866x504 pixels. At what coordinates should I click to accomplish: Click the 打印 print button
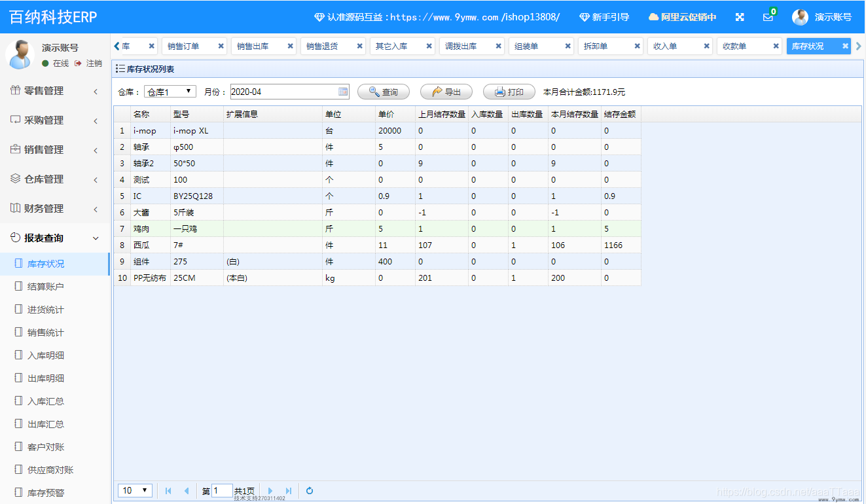[509, 92]
